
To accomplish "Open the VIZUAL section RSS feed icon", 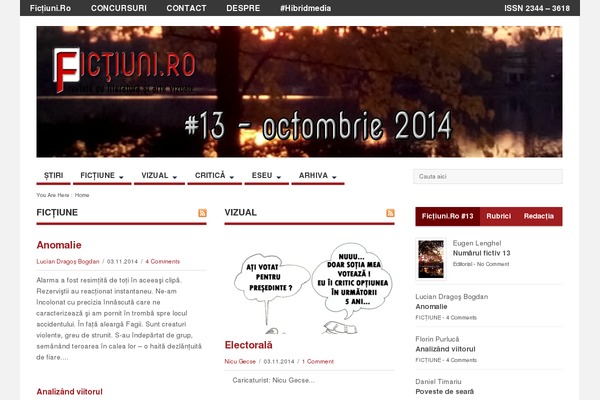I will (x=390, y=213).
